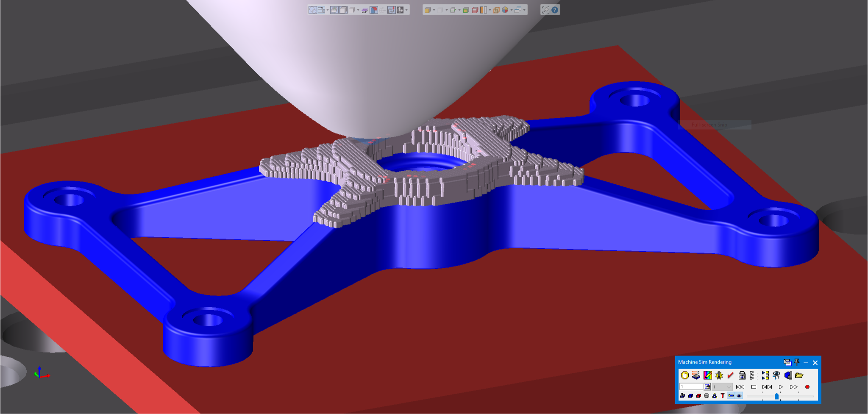Image resolution: width=868 pixels, height=414 pixels.
Task: Expand the arrow beside the grid icon
Action: [406, 10]
